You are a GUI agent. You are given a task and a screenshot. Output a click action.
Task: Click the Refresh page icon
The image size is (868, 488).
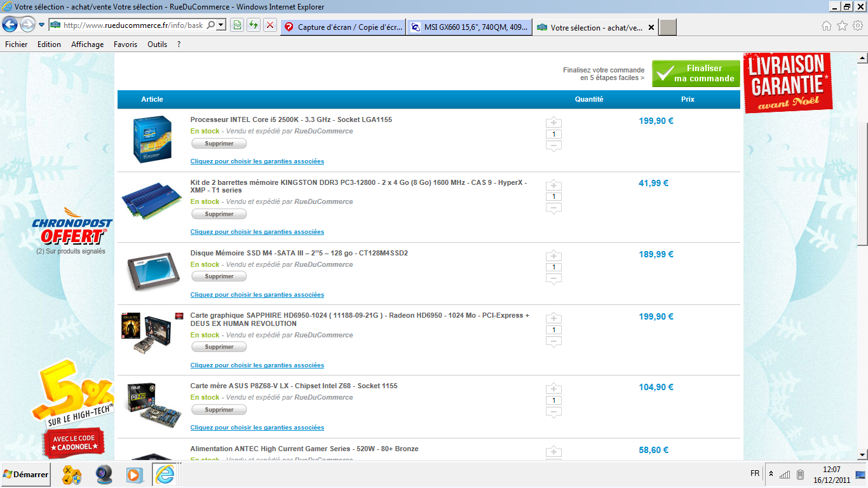tap(254, 25)
